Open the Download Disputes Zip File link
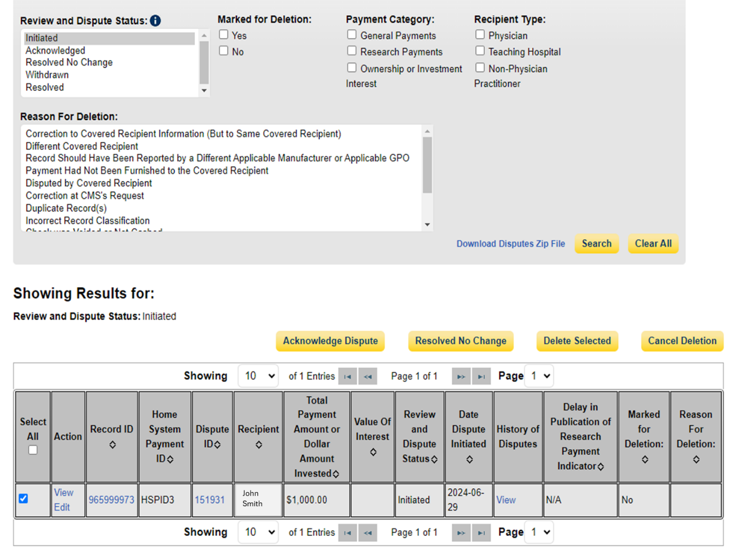This screenshot has height=560, width=730. tap(510, 244)
